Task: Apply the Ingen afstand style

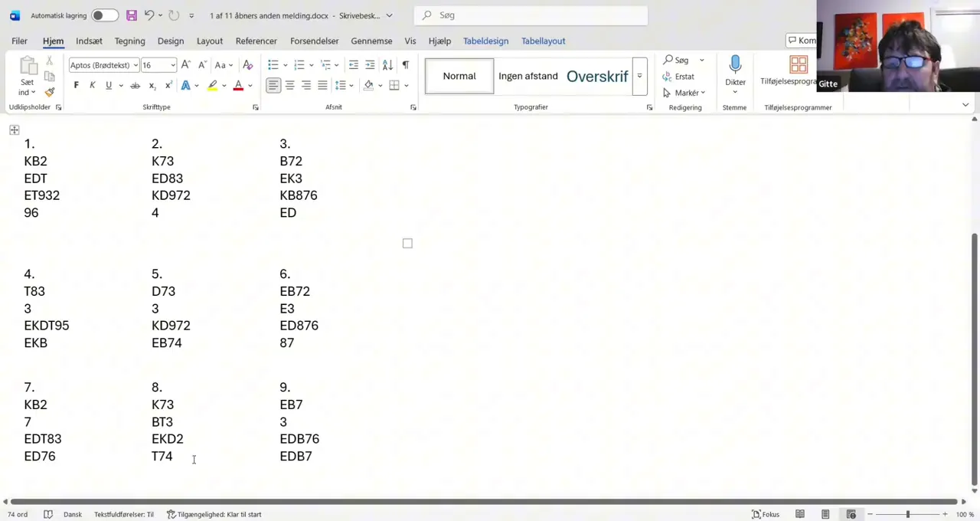Action: tap(528, 76)
